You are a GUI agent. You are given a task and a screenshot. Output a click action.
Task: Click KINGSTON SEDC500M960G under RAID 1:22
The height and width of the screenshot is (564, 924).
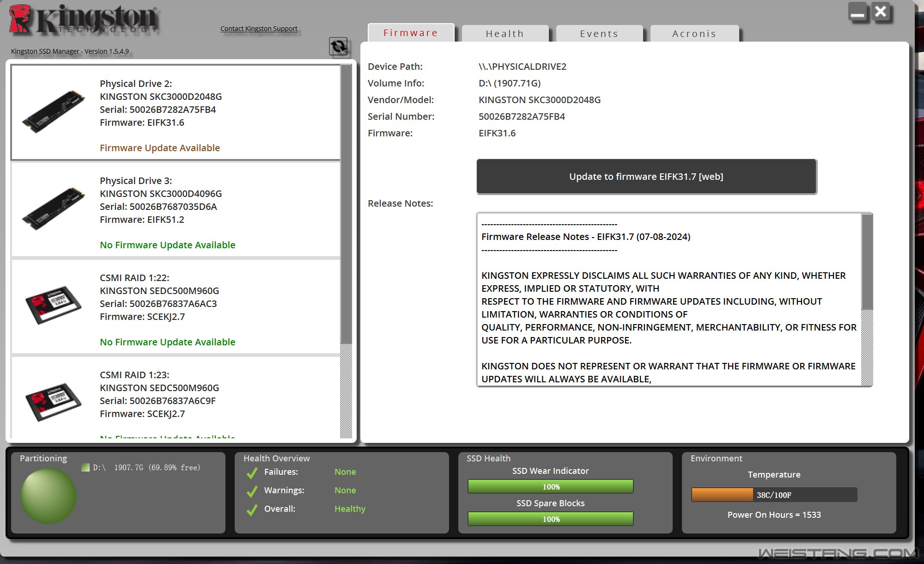159,291
